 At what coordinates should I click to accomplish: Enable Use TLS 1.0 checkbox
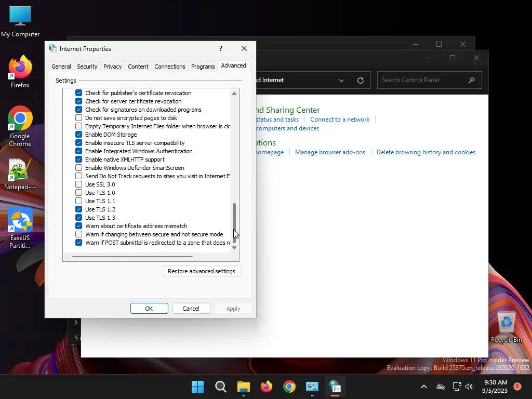pos(79,193)
